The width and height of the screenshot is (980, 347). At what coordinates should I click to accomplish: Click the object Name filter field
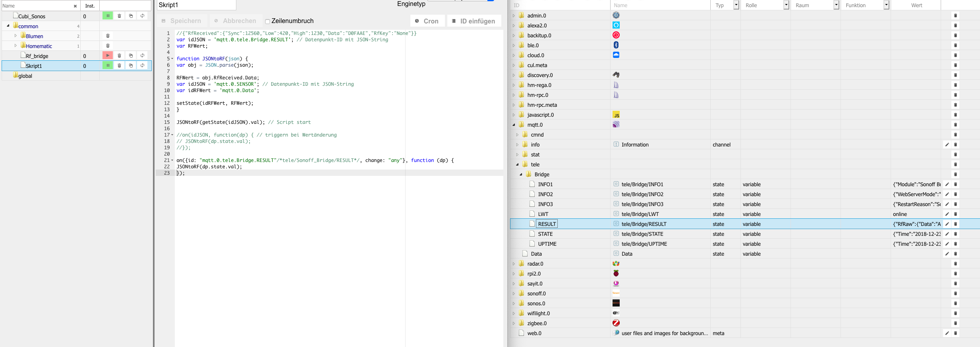tap(660, 5)
